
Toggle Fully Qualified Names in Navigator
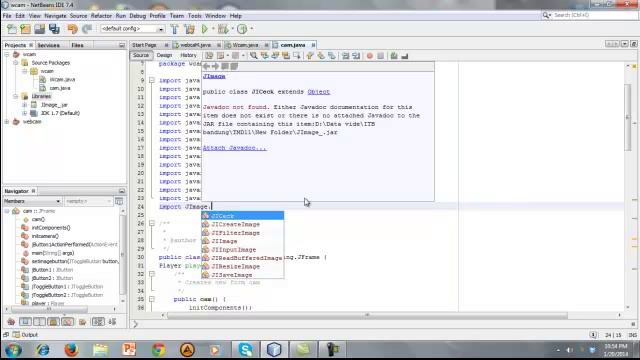(83, 322)
